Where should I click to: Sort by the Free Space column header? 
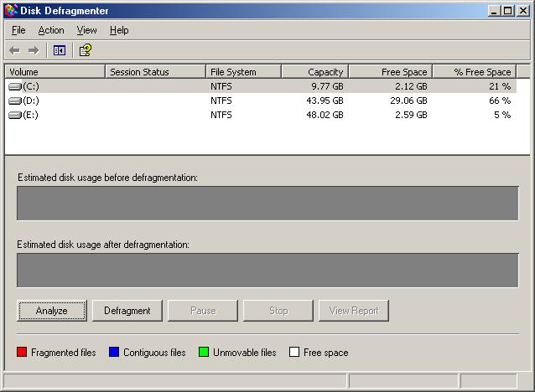click(391, 72)
